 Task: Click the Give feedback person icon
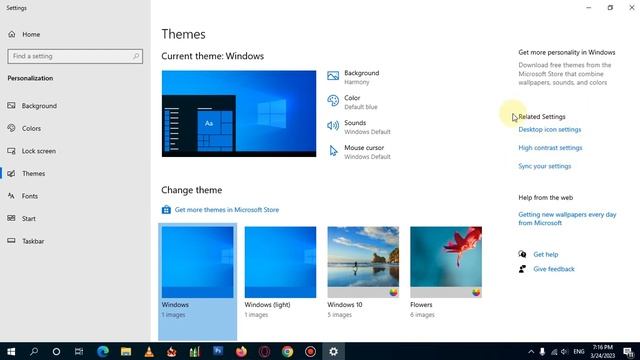522,269
